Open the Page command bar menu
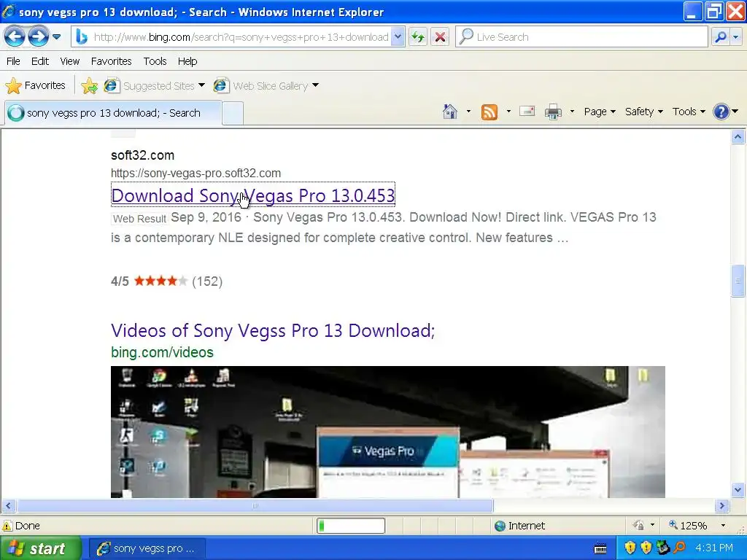The height and width of the screenshot is (560, 747). (600, 112)
